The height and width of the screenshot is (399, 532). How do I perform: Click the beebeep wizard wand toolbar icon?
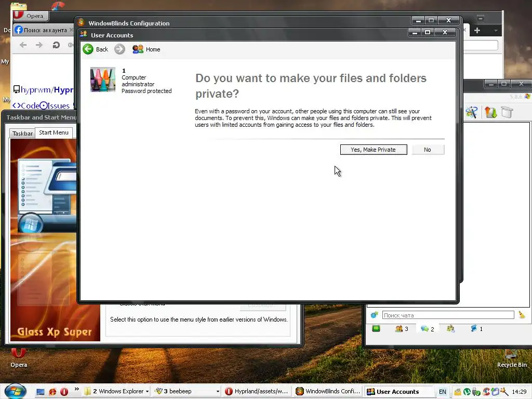click(x=472, y=112)
